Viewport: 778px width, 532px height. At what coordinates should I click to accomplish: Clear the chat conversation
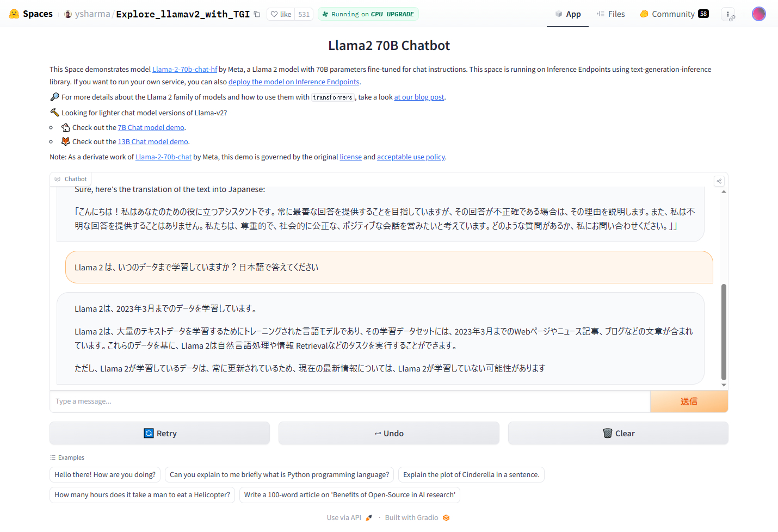click(x=618, y=434)
